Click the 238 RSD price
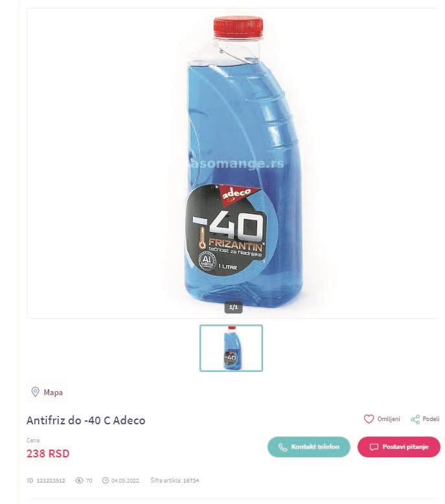 click(x=48, y=453)
